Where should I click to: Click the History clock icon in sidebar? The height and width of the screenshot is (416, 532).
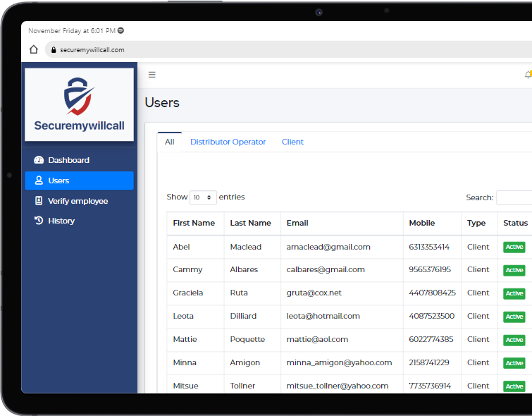click(x=39, y=221)
